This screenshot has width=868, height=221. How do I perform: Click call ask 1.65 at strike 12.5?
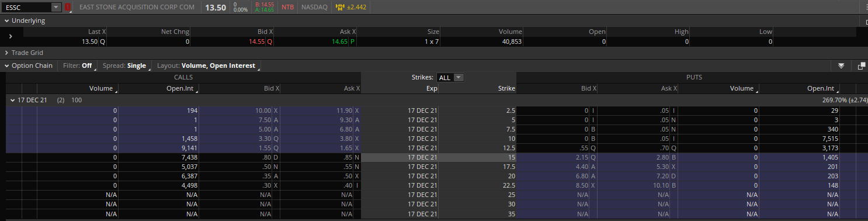click(x=345, y=147)
